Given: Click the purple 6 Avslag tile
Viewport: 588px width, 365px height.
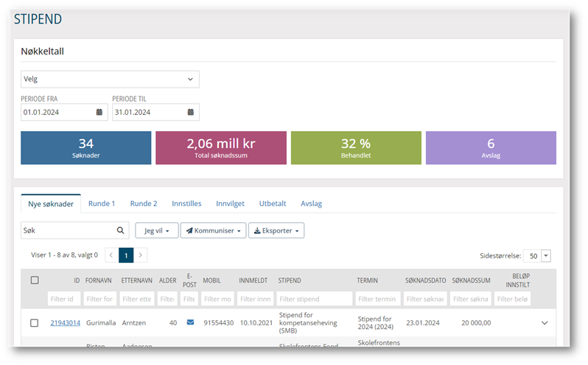Looking at the screenshot, I should coord(491,148).
